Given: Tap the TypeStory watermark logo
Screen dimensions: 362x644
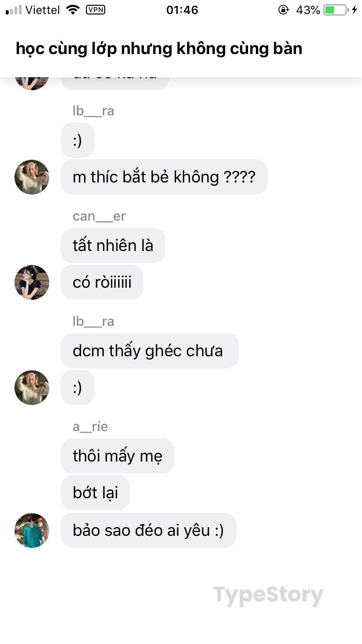Looking at the screenshot, I should pyautogui.click(x=268, y=596).
